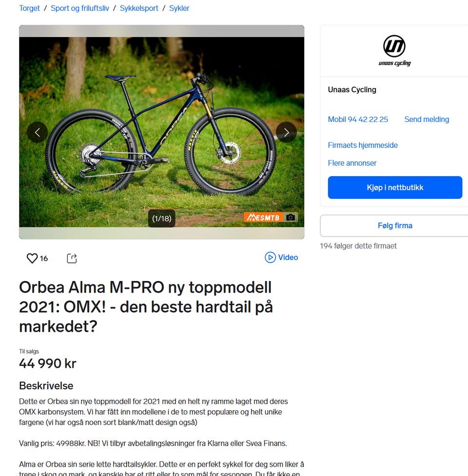Viewport: 468px width, 476px height.
Task: Open the Sykler breadcrumb category
Action: 179,8
